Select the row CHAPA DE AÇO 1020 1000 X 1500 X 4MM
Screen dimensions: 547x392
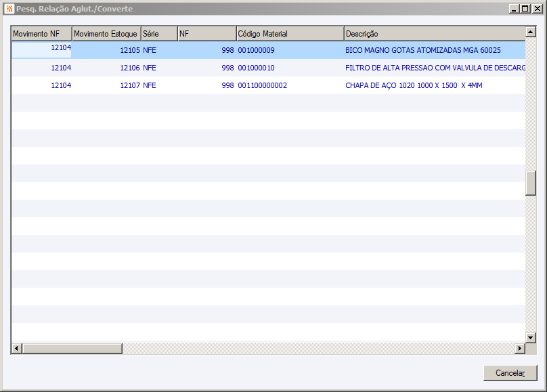[268, 85]
